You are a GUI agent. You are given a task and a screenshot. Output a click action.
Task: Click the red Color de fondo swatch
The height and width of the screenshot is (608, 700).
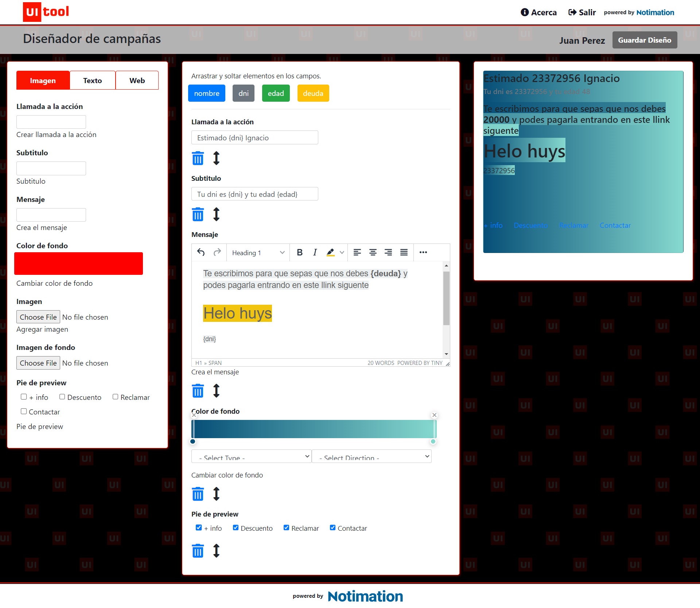78,263
